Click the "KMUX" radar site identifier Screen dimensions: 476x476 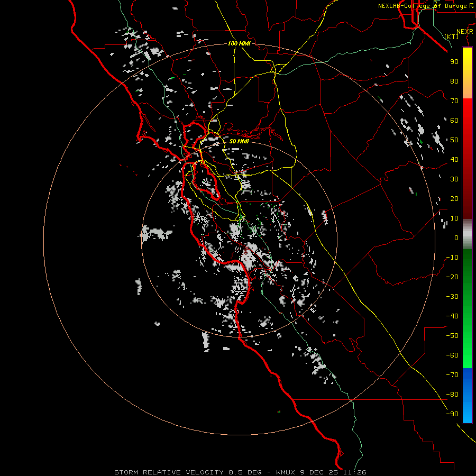286,472
